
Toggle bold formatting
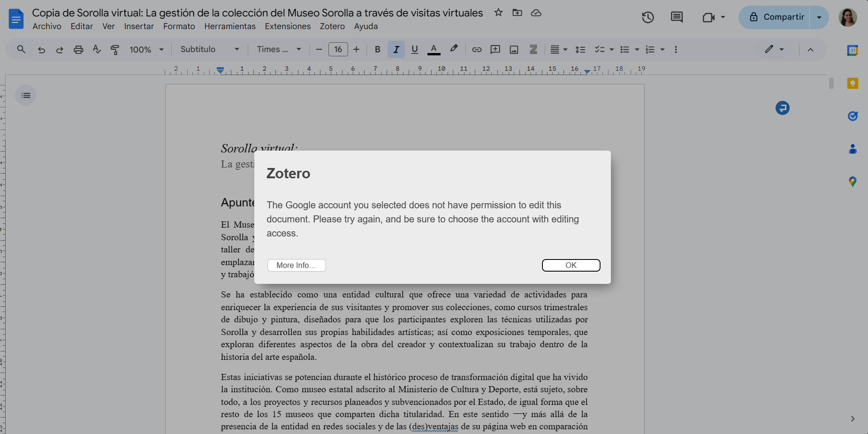(x=377, y=49)
